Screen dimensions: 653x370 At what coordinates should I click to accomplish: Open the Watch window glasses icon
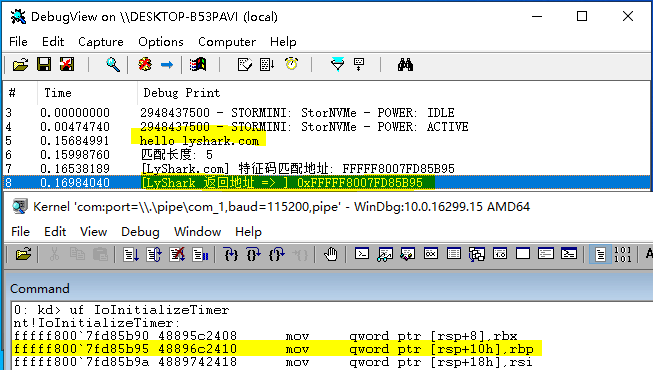[385, 254]
